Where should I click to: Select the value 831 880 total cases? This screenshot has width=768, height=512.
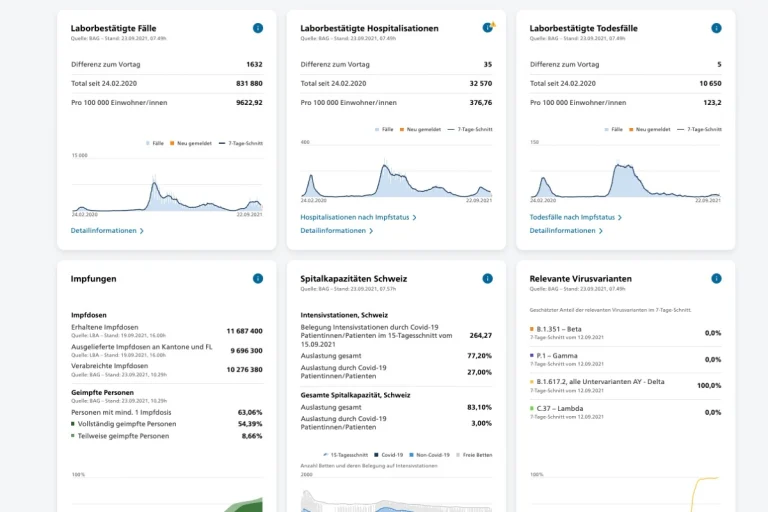(249, 83)
